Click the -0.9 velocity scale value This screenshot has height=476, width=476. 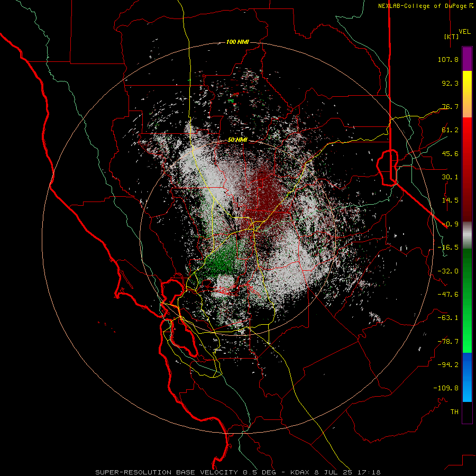[x=450, y=224]
